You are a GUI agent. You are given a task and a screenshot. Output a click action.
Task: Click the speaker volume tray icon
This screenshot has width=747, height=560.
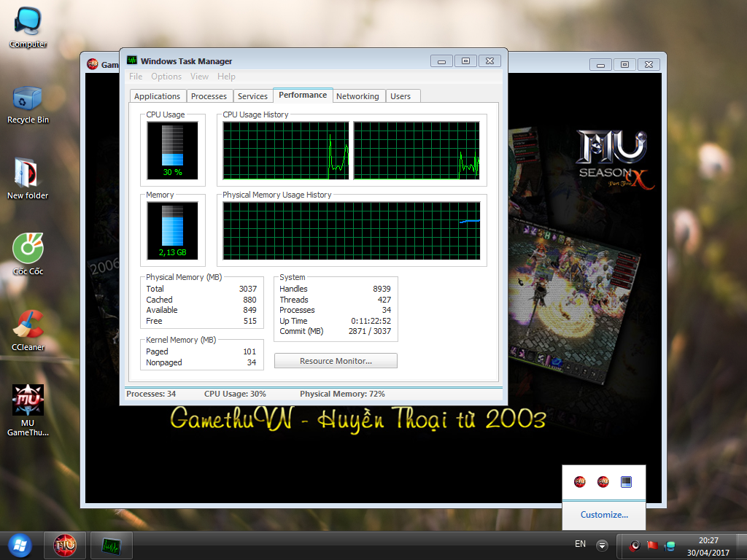(635, 545)
